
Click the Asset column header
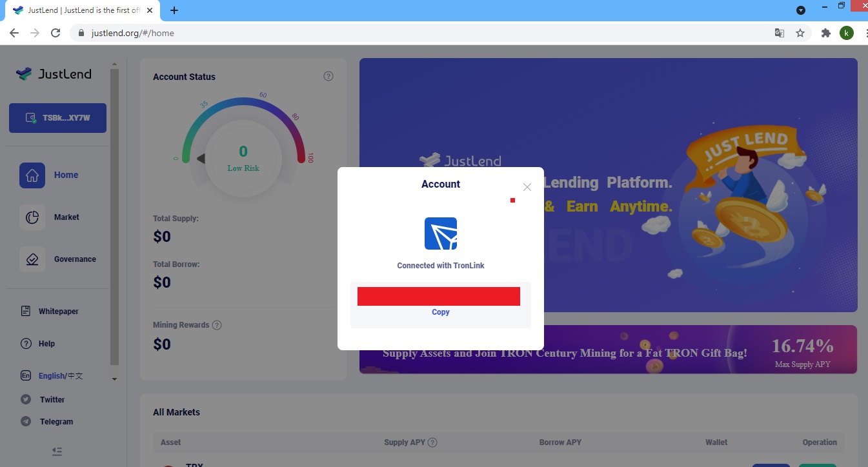coord(171,442)
